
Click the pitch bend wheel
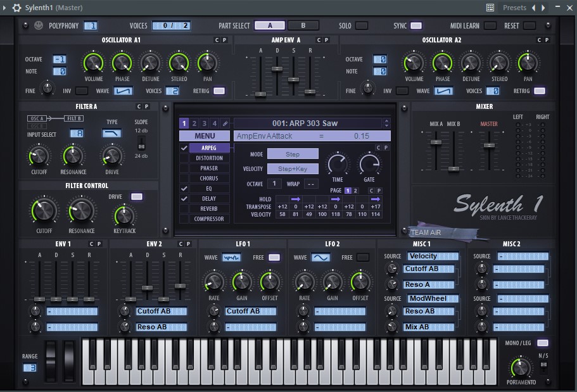(51, 362)
